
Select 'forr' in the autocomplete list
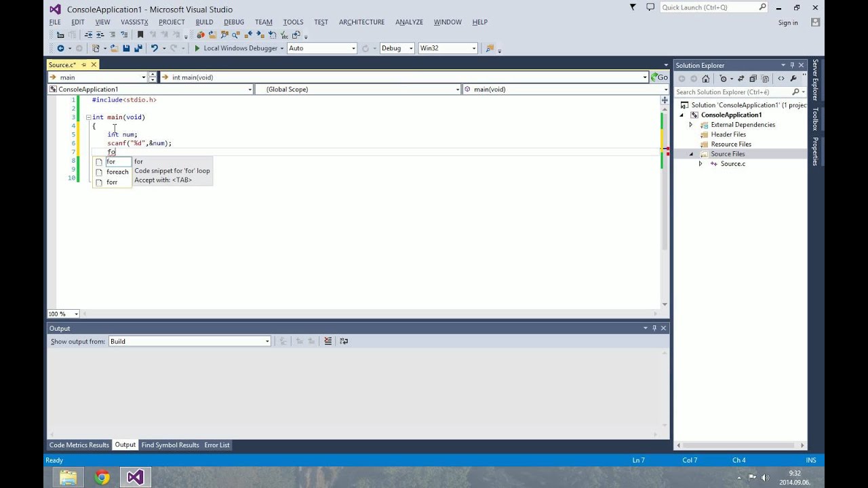coord(113,182)
